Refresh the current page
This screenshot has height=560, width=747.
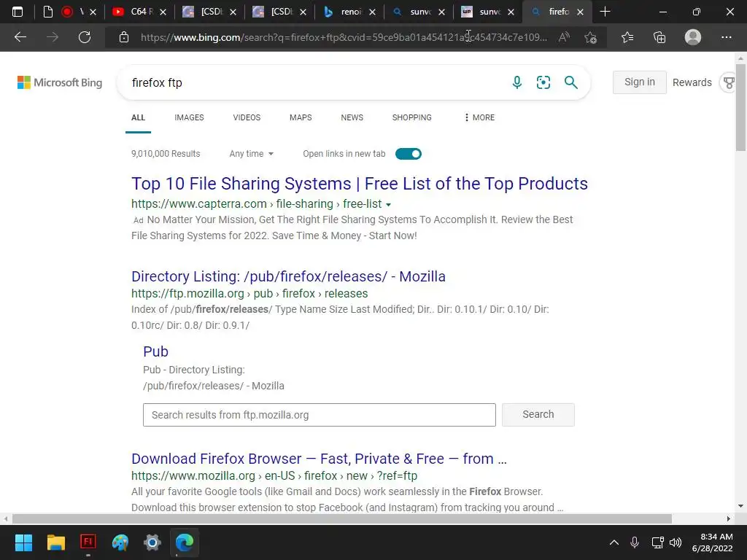[85, 37]
